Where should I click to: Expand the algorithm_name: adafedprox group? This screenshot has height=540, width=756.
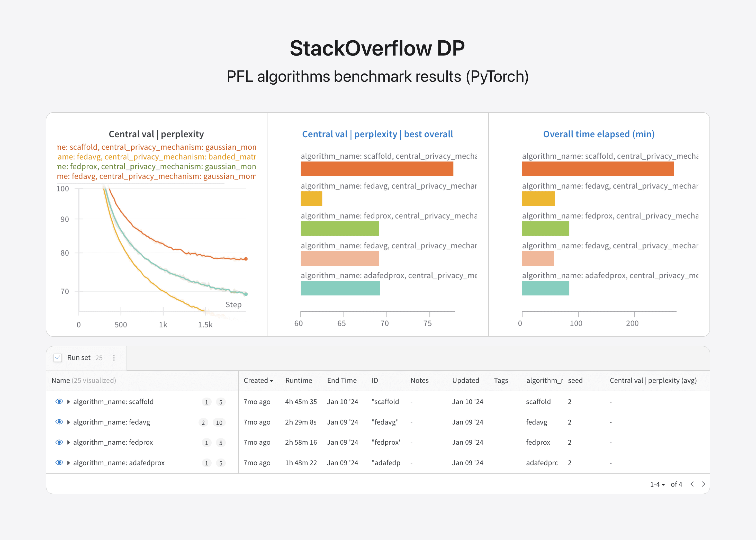(68, 463)
